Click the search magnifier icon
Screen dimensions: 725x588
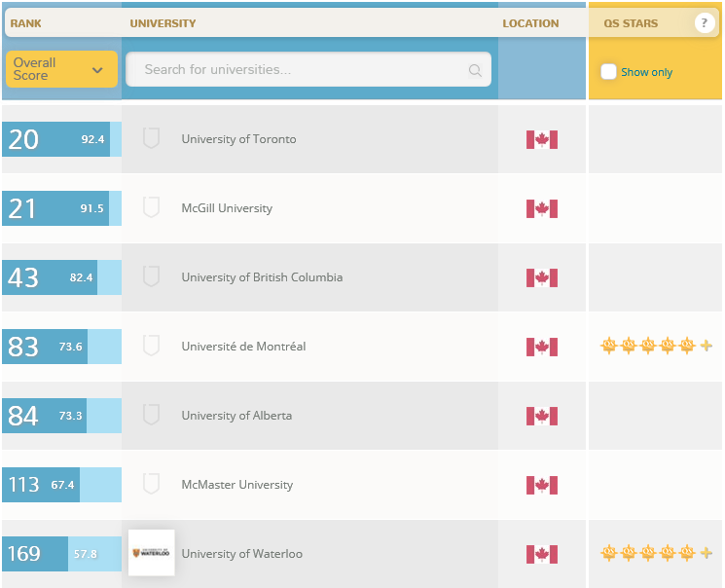point(475,70)
